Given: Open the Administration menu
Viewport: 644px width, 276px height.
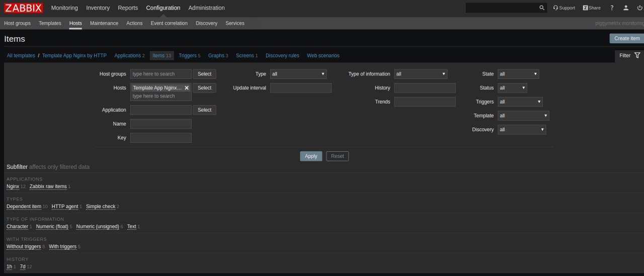Looking at the screenshot, I should coord(206,8).
